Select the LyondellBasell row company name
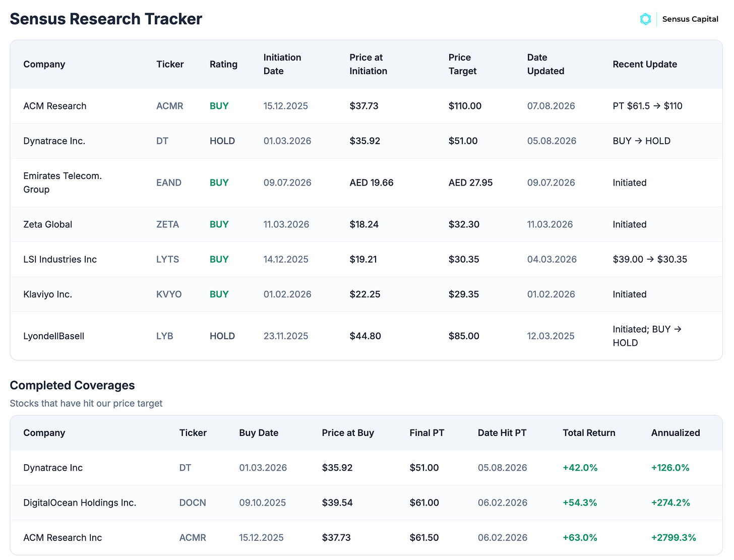 click(x=54, y=336)
